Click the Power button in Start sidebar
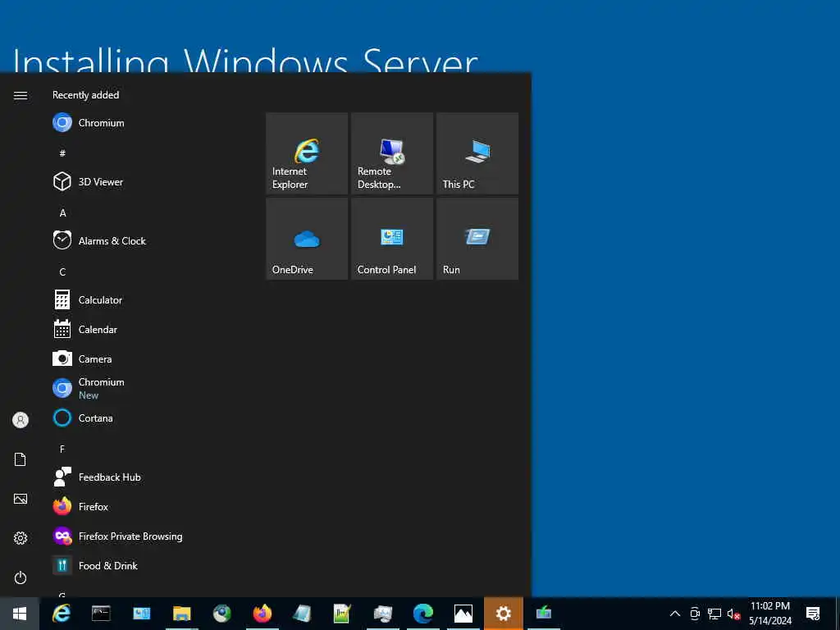840x630 pixels. point(21,577)
